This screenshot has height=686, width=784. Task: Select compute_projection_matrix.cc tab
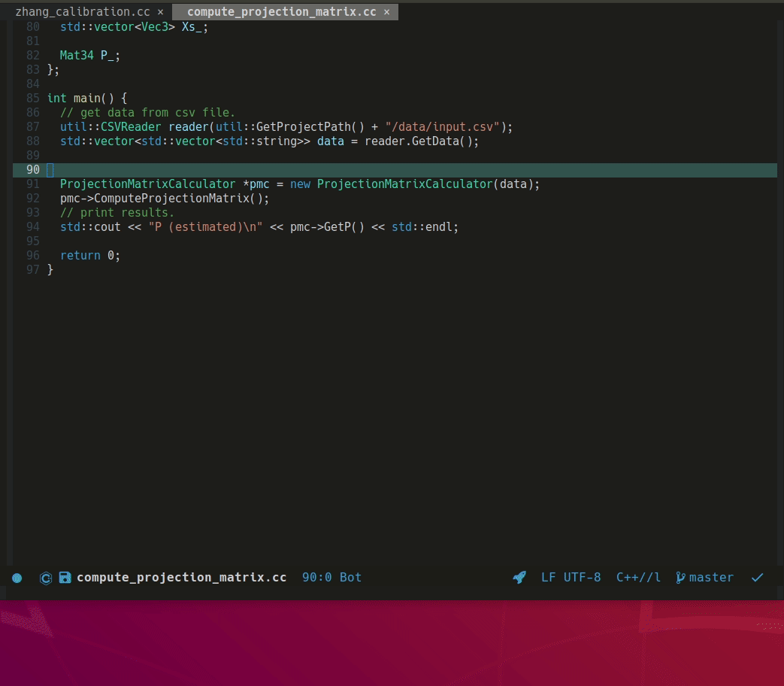click(x=281, y=11)
